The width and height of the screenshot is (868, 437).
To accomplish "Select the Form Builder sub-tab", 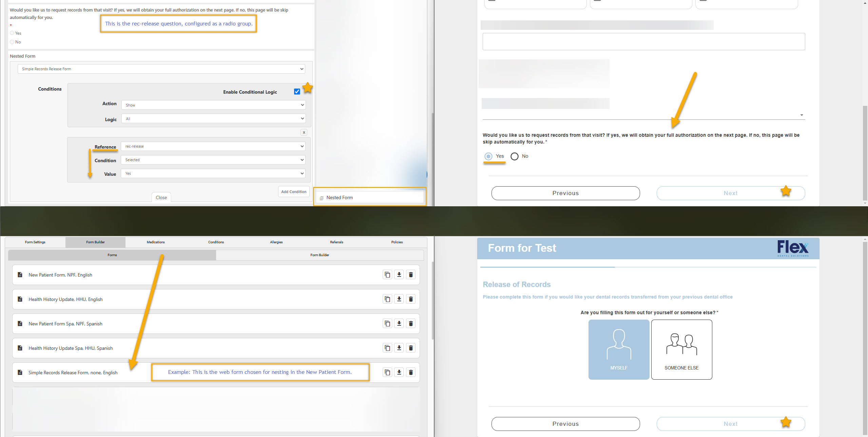I will pyautogui.click(x=320, y=255).
